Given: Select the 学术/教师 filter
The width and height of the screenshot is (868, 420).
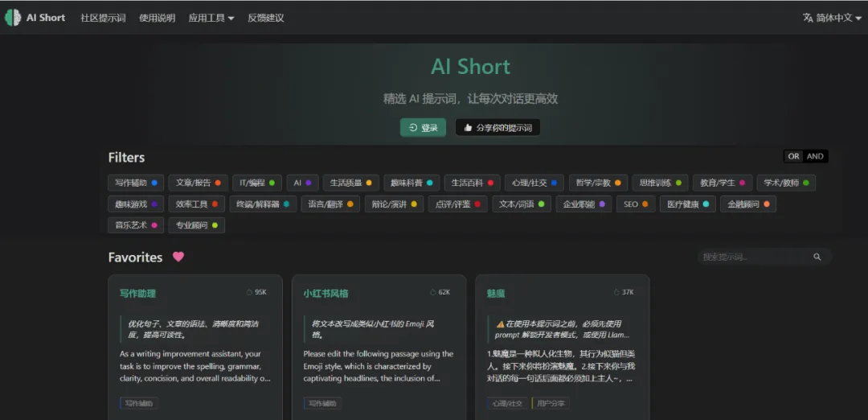Looking at the screenshot, I should 786,183.
